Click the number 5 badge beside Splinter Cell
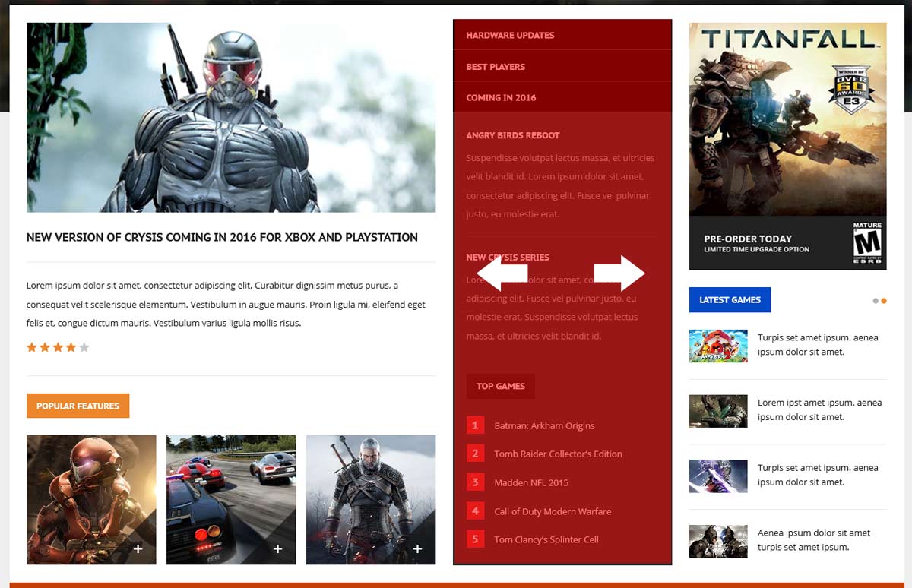 (x=475, y=539)
